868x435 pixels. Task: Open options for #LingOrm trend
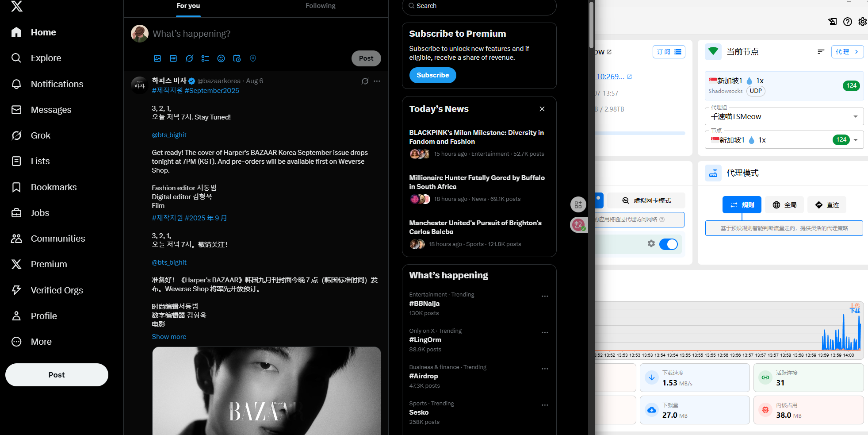point(545,333)
